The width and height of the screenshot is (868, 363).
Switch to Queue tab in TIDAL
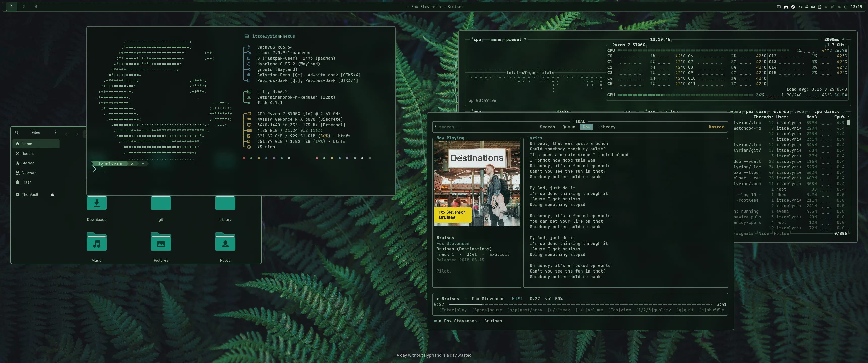[569, 127]
